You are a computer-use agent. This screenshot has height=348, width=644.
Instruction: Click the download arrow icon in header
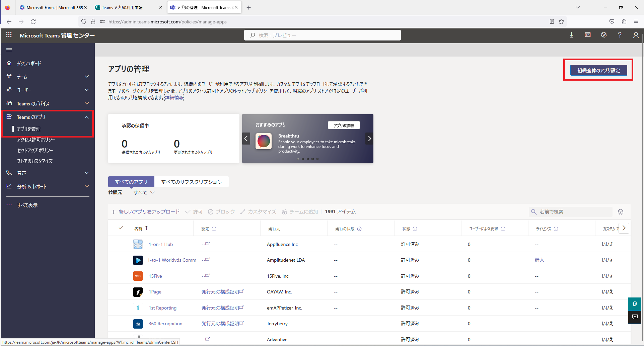click(571, 35)
